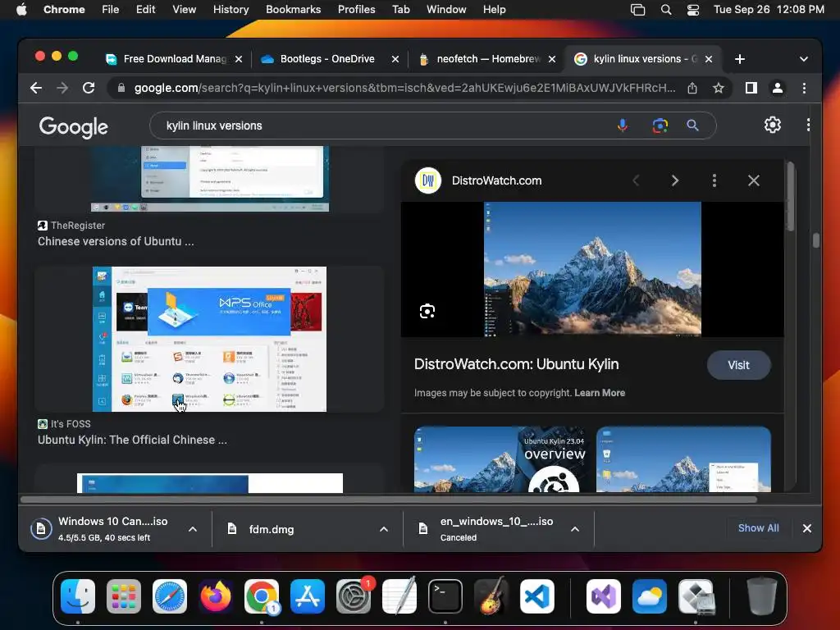840x630 pixels.
Task: Search inside DistroWatch image with Lens
Action: [x=427, y=311]
